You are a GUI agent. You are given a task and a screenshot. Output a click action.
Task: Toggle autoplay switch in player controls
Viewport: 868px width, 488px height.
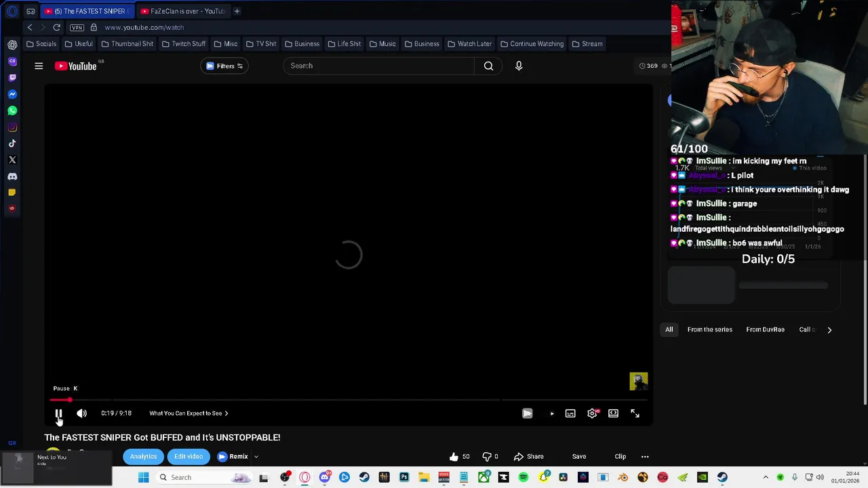point(549,413)
